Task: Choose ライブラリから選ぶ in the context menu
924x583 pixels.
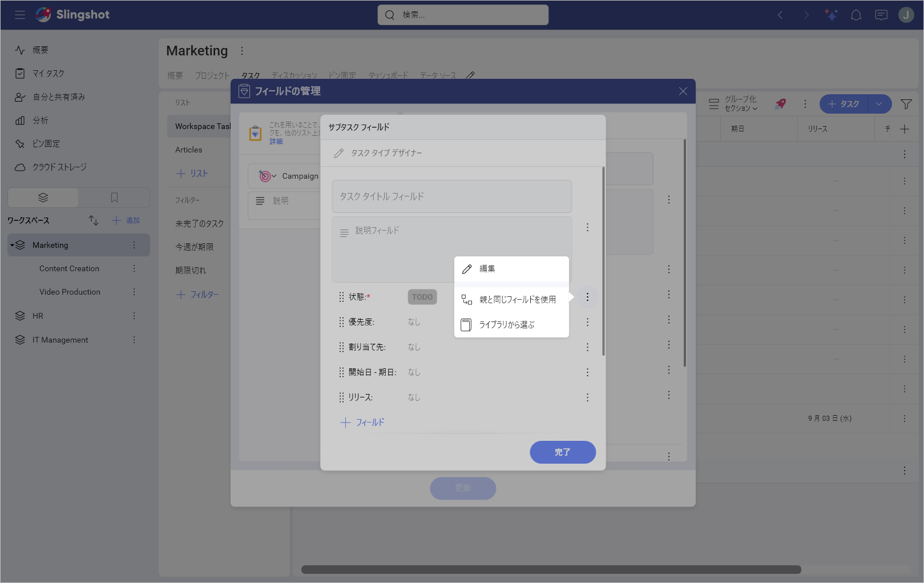Action: coord(507,324)
